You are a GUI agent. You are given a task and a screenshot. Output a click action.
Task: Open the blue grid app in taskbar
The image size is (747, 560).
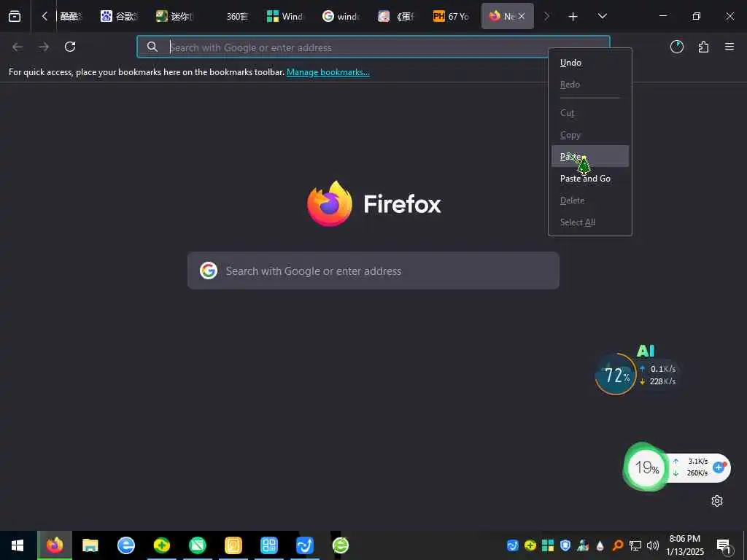point(269,545)
